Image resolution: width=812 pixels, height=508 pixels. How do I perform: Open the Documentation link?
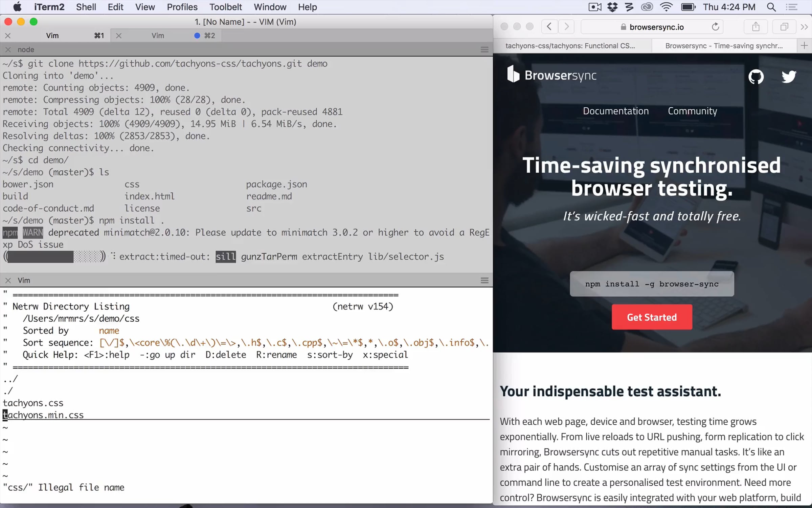pos(616,111)
